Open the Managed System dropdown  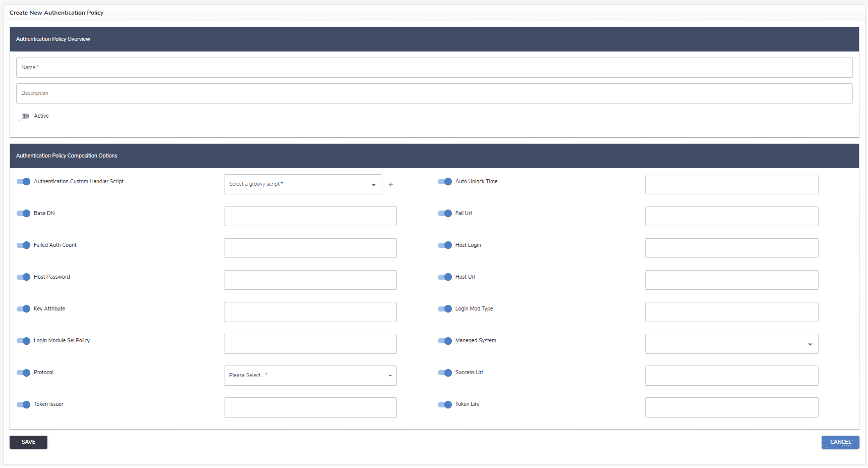pyautogui.click(x=731, y=344)
